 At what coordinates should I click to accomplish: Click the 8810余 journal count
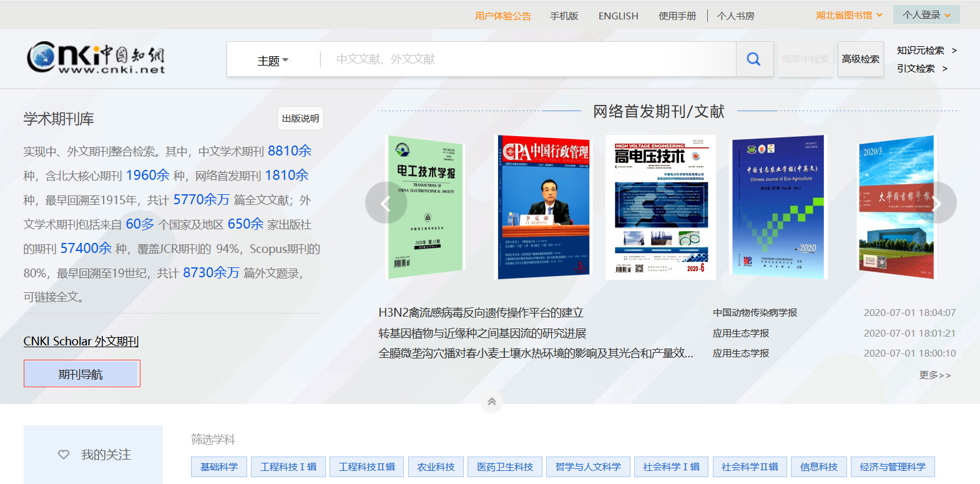(290, 151)
